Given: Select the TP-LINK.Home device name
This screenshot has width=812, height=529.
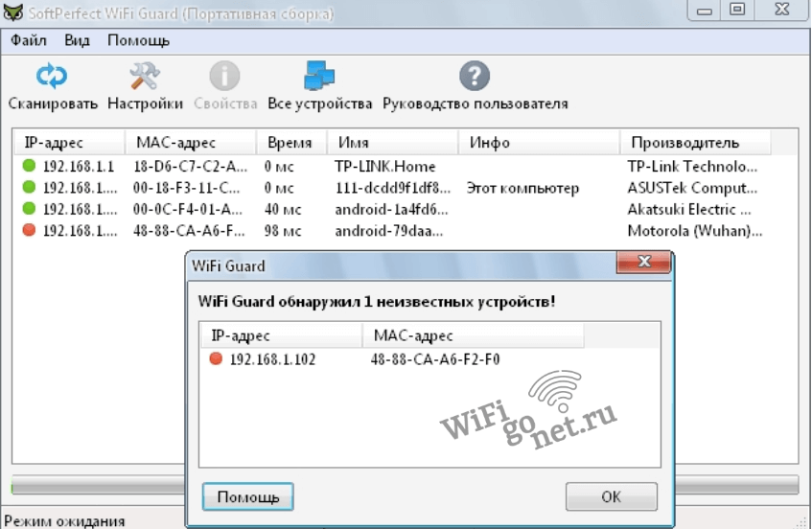Looking at the screenshot, I should tap(384, 166).
